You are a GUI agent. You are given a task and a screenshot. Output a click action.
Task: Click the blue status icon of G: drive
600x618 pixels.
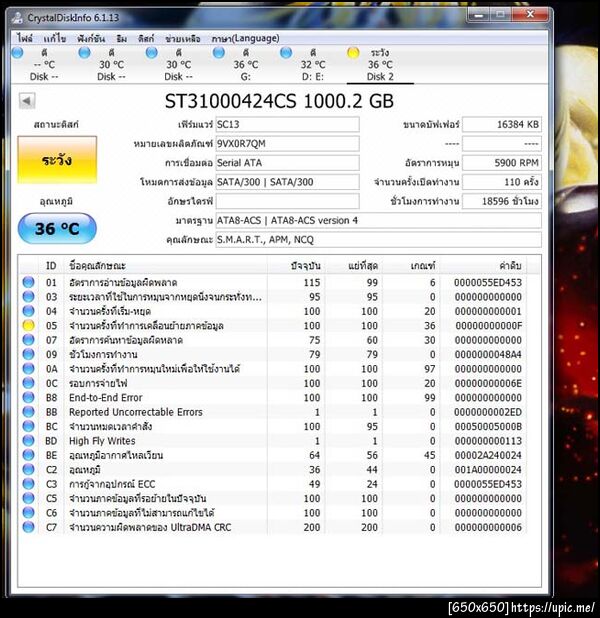click(x=219, y=52)
